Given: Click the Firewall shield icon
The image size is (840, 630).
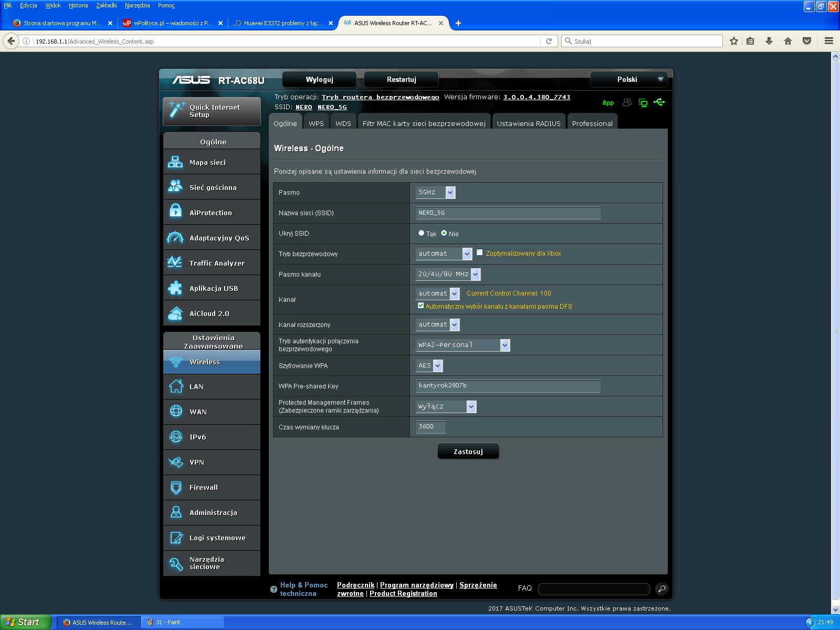Looking at the screenshot, I should tap(176, 487).
